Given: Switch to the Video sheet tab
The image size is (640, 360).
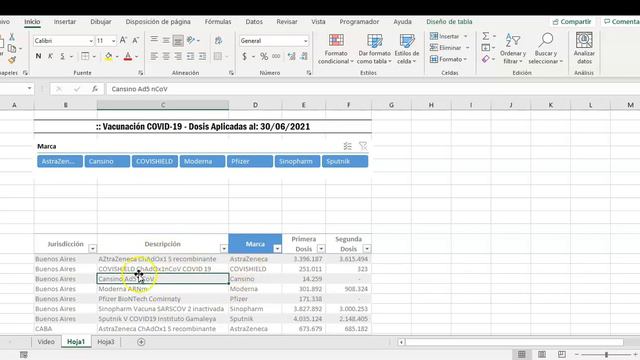Looking at the screenshot, I should click(46, 342).
